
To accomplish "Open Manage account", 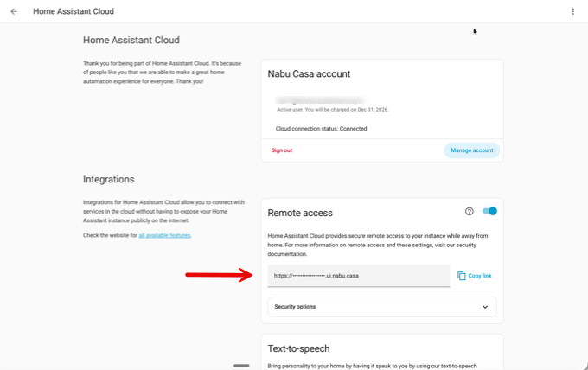I will click(472, 150).
